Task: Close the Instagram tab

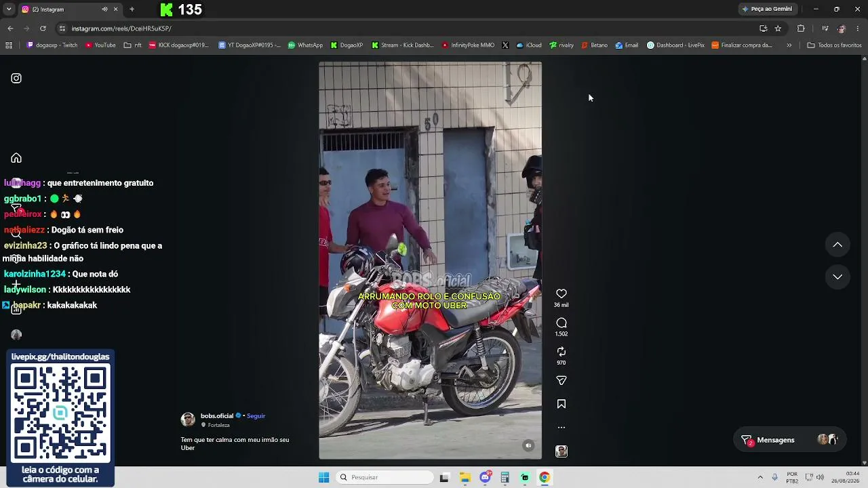Action: click(x=115, y=9)
